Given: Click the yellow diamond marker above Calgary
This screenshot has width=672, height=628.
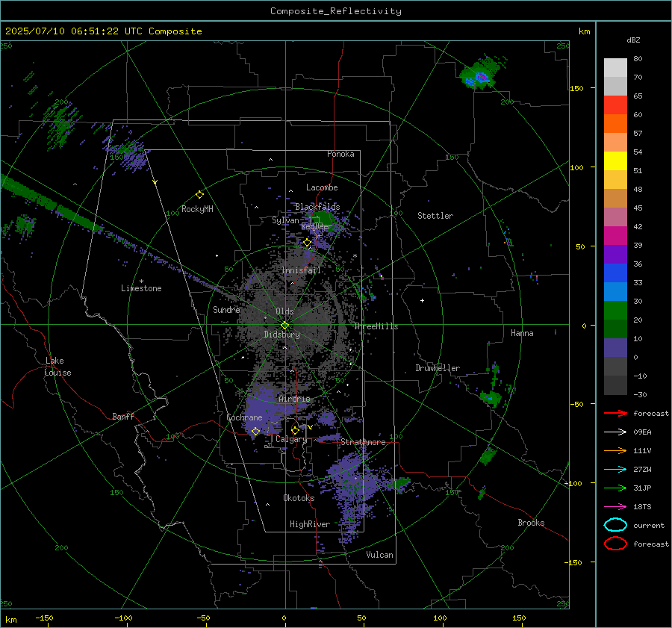Looking at the screenshot, I should (295, 430).
